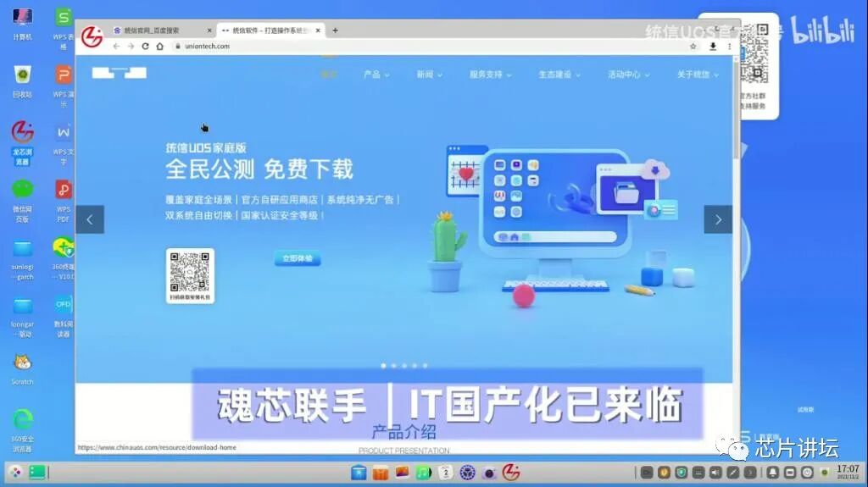The height and width of the screenshot is (487, 868).
Task: Click the UnionTech site logo
Action: coord(119,73)
